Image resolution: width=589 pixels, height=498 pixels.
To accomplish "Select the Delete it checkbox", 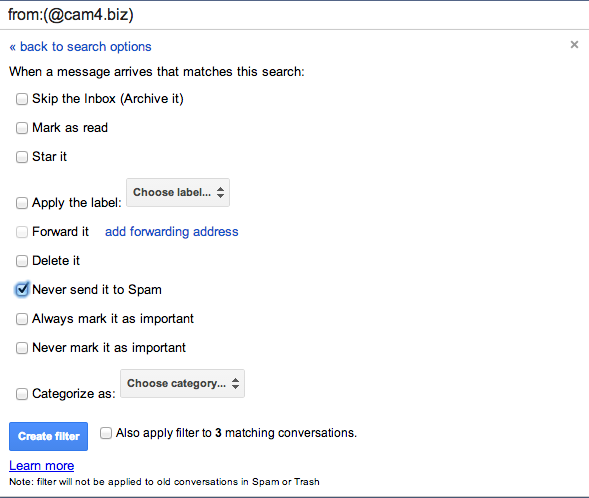I will 22,261.
